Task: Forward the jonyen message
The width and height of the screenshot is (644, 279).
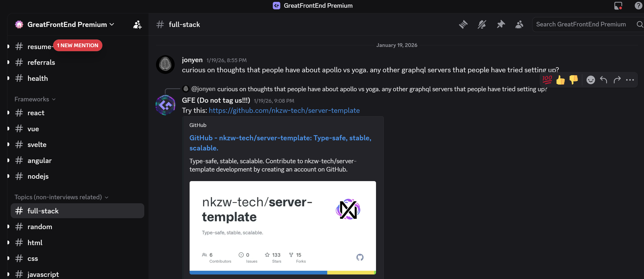Action: 617,80
